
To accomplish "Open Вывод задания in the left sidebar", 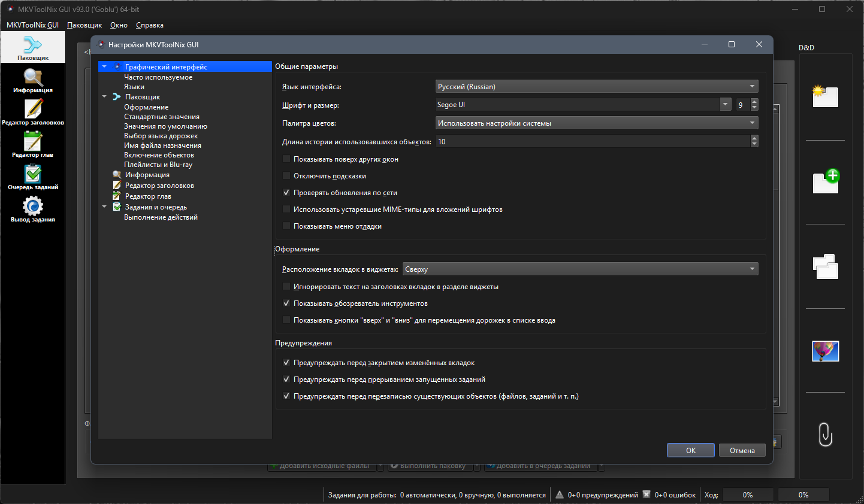I will pos(33,210).
